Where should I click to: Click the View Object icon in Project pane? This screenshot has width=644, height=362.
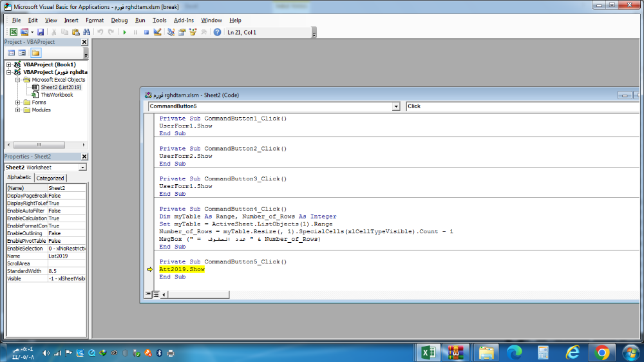[x=22, y=53]
